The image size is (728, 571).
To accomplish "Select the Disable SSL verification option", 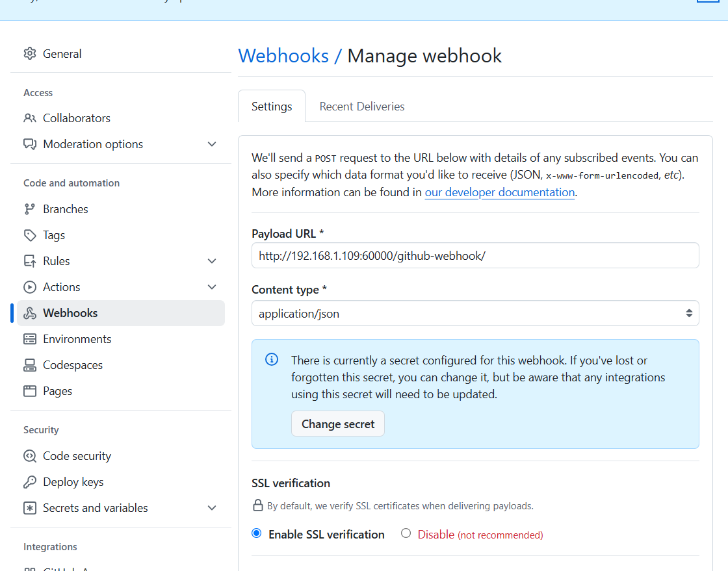I will click(406, 533).
